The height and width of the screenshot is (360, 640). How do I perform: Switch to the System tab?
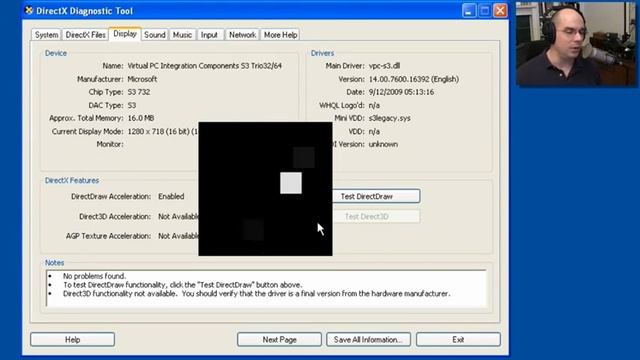pyautogui.click(x=46, y=35)
